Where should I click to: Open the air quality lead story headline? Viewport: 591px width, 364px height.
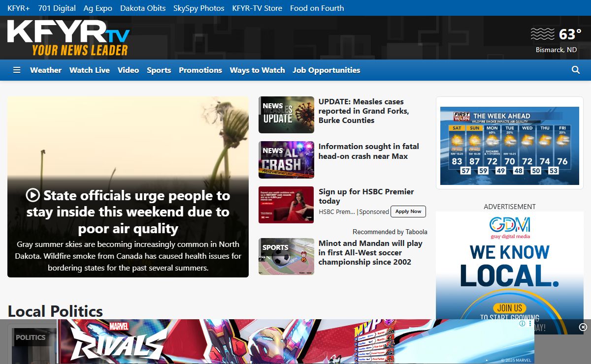tap(128, 212)
